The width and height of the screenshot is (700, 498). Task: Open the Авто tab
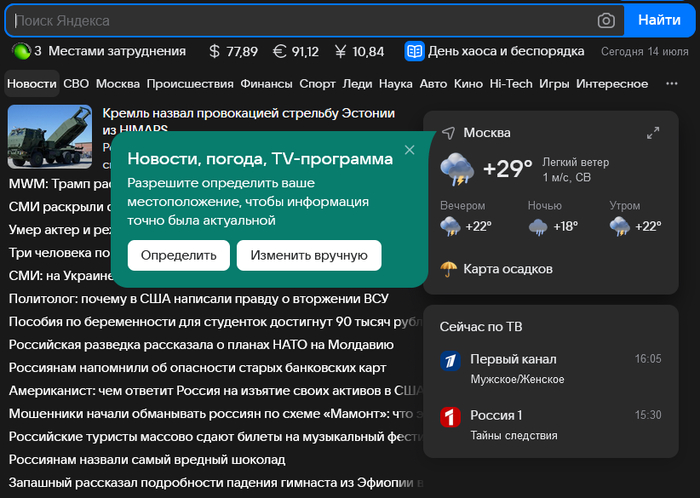(x=433, y=83)
